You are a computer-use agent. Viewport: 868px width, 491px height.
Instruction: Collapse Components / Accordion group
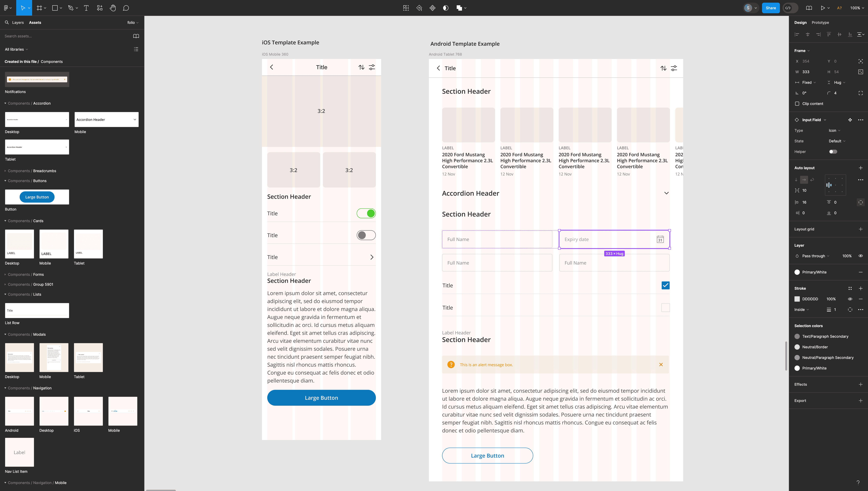(x=5, y=103)
